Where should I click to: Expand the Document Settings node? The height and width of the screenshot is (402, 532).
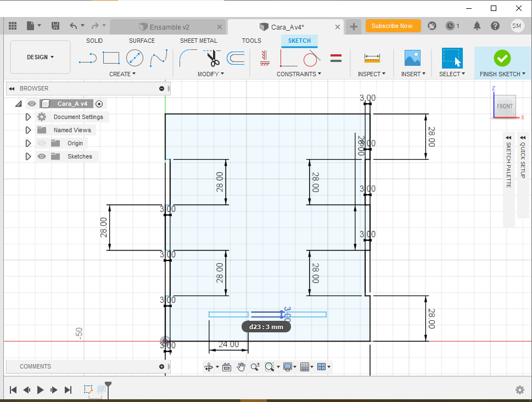[28, 117]
